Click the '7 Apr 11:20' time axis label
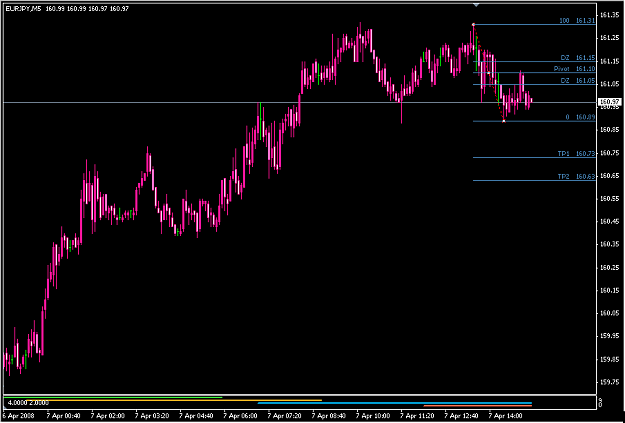 pyautogui.click(x=417, y=416)
